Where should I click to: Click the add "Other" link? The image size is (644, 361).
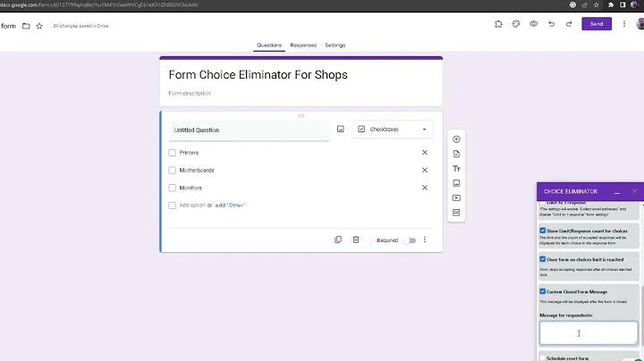tap(230, 206)
